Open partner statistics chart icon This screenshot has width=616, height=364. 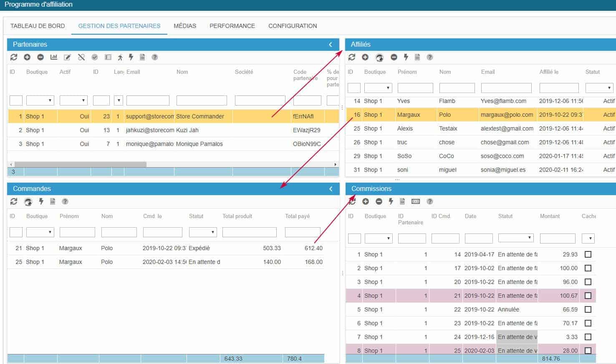pyautogui.click(x=54, y=57)
